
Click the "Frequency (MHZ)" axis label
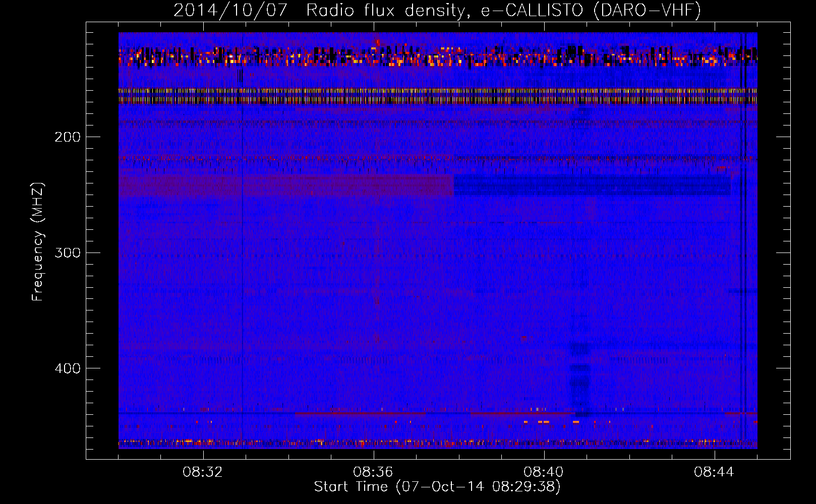pos(38,241)
